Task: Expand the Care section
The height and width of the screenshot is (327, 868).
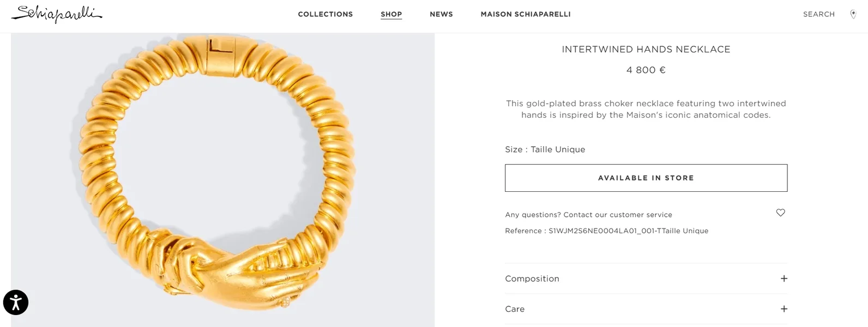Action: [x=646, y=309]
